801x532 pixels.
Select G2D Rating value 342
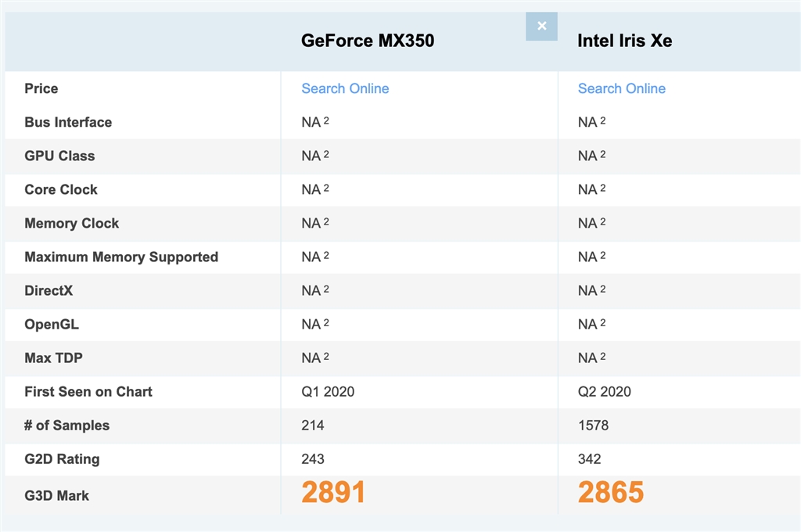[589, 458]
